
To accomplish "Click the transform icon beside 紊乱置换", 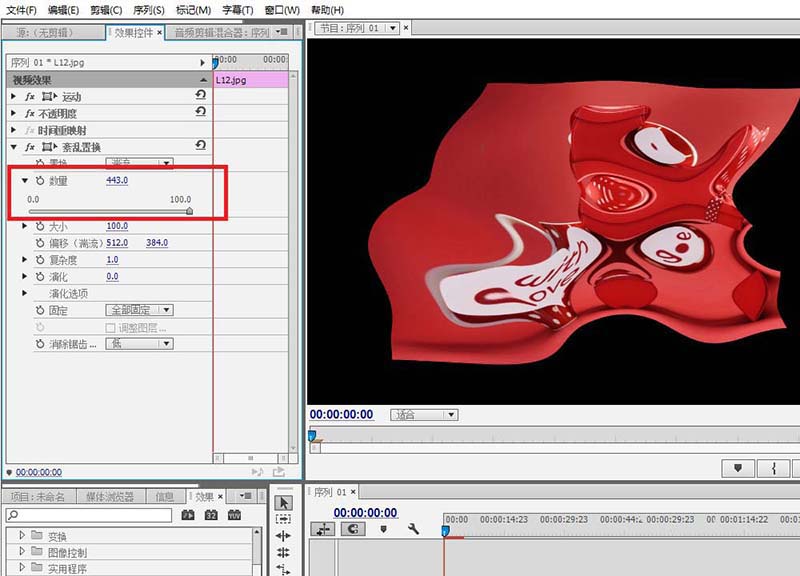I will (x=49, y=147).
